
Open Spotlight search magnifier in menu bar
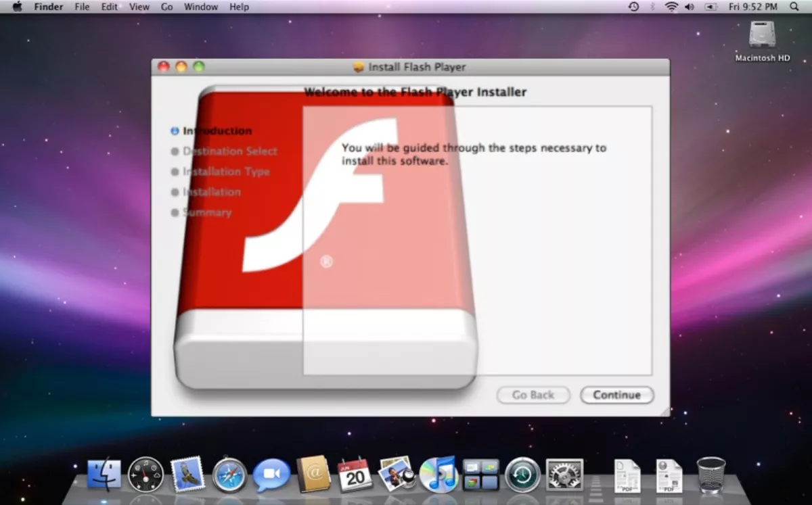(794, 7)
